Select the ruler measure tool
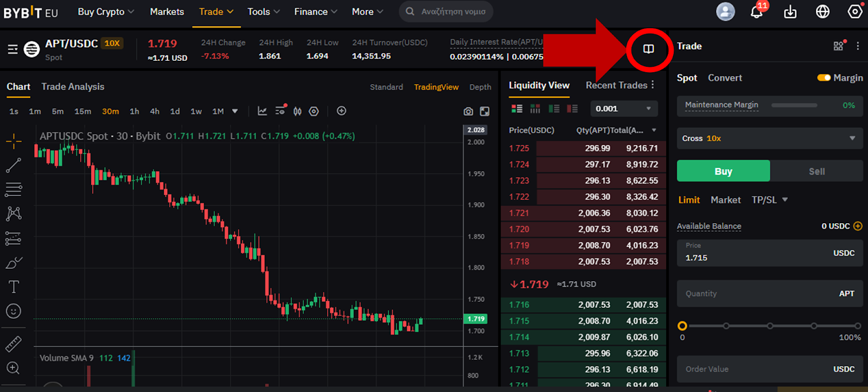Image resolution: width=868 pixels, height=392 pixels. 14,344
